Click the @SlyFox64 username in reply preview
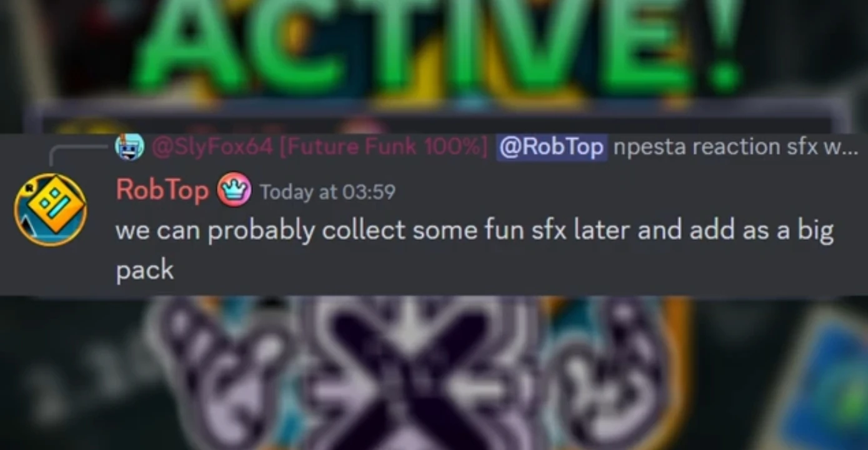This screenshot has width=868, height=450. tap(212, 147)
